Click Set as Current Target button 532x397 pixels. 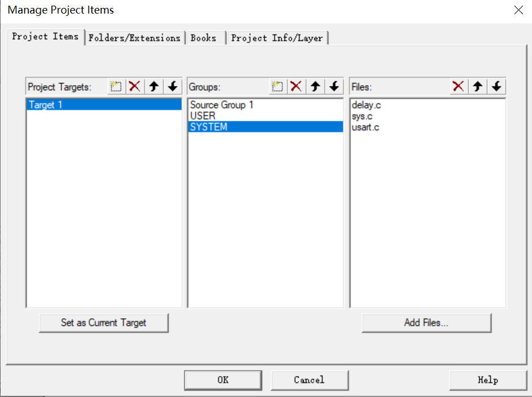104,323
